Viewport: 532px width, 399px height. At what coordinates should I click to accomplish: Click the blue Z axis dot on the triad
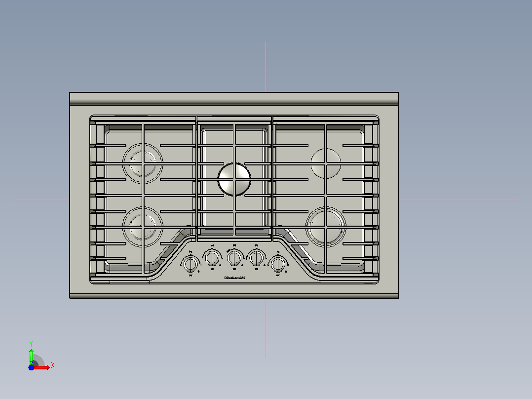[31, 368]
